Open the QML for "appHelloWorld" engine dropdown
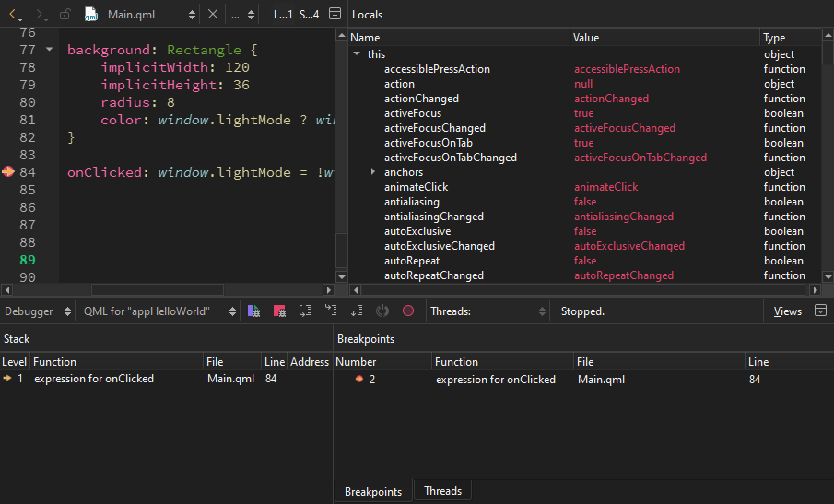 159,311
